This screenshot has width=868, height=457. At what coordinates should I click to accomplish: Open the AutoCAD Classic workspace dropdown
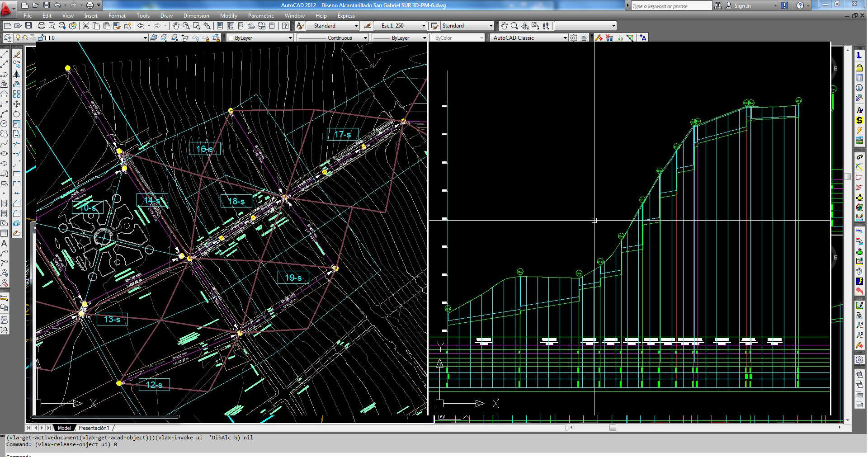(565, 38)
